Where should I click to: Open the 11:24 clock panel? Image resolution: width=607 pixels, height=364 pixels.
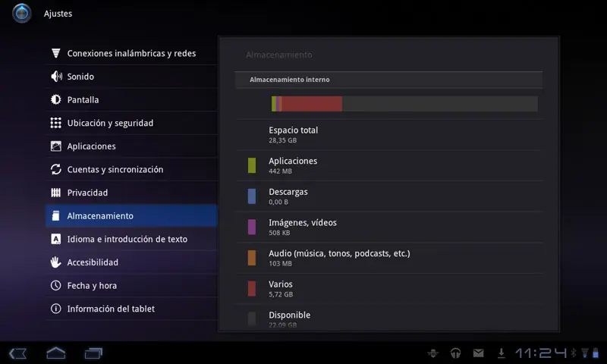[541, 353]
